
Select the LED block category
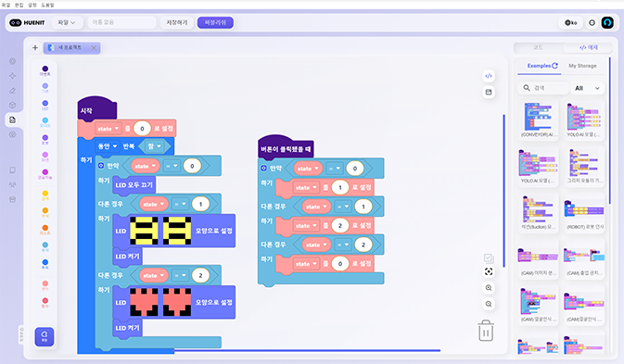point(45,105)
